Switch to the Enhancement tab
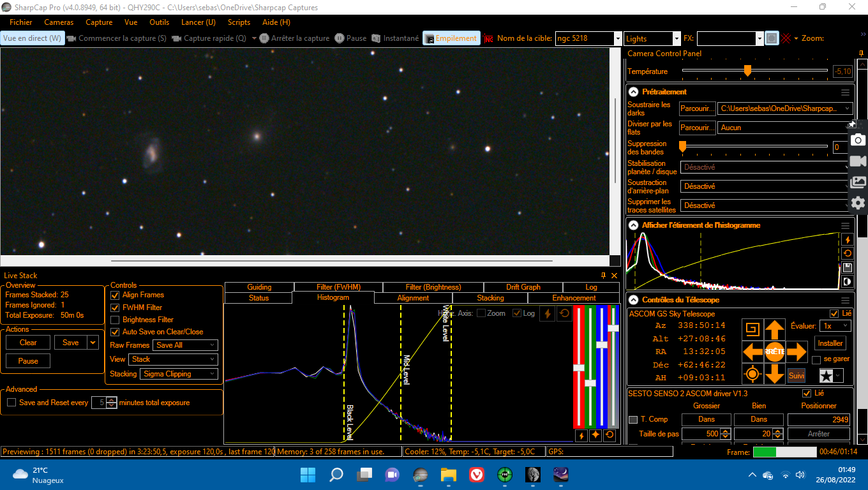Screen dimensions: 868x490 click(574, 298)
